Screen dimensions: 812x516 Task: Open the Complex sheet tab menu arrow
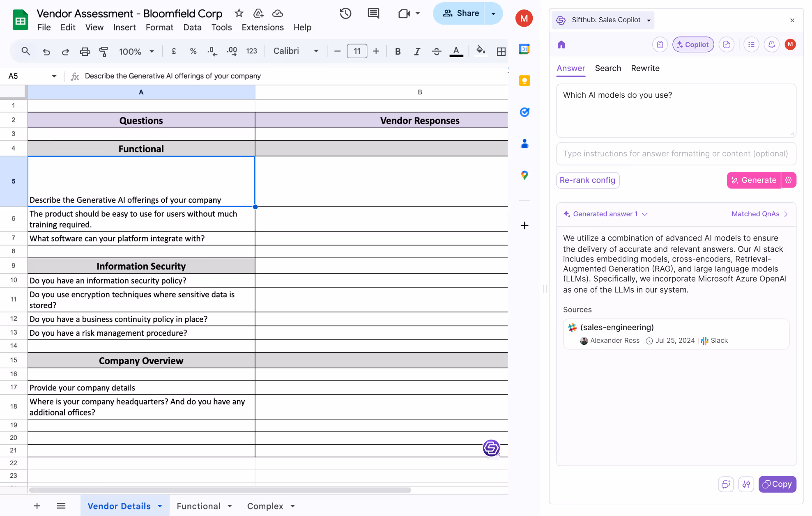tap(293, 506)
